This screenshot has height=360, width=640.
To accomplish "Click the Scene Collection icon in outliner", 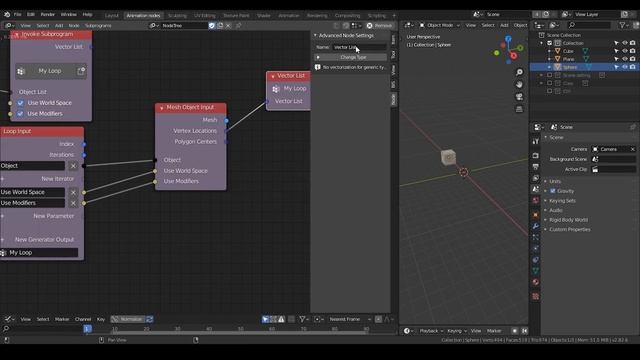I will 542,35.
